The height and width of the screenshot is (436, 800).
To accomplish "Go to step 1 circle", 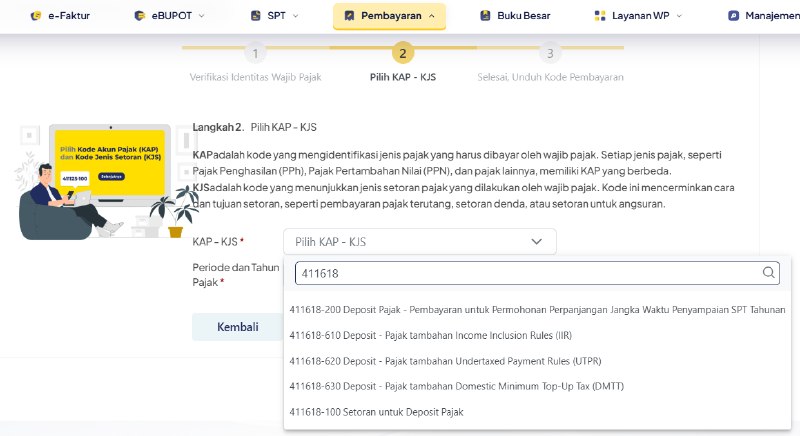I will pyautogui.click(x=255, y=53).
